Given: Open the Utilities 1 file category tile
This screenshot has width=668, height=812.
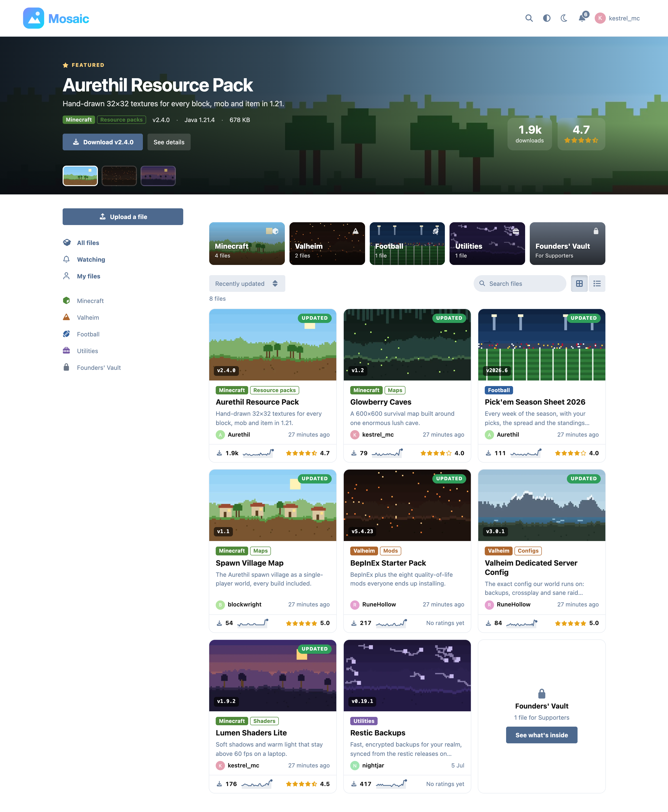Looking at the screenshot, I should tap(487, 244).
